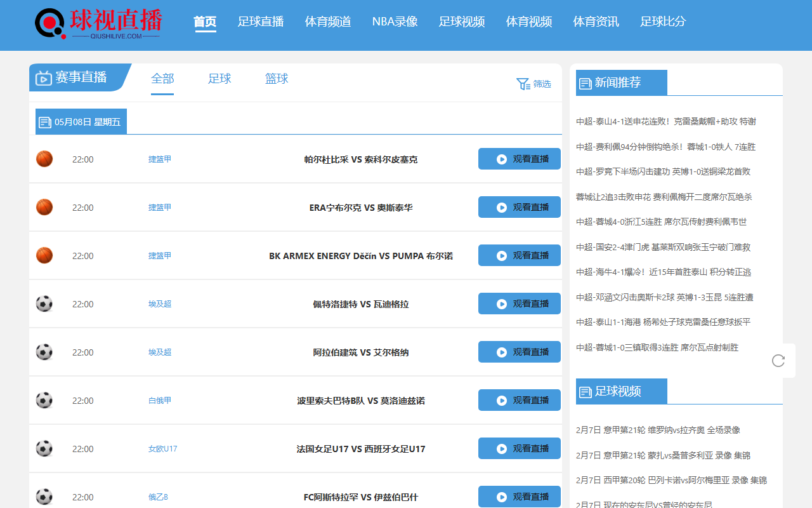
Task: Click the refresh icon on the right side
Action: [x=778, y=361]
